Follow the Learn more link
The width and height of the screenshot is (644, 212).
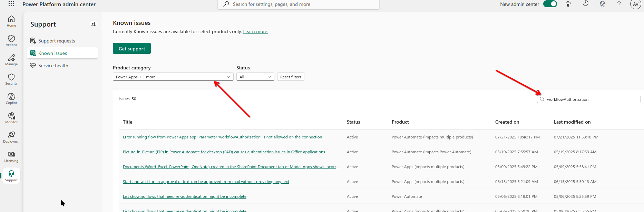pyautogui.click(x=256, y=31)
